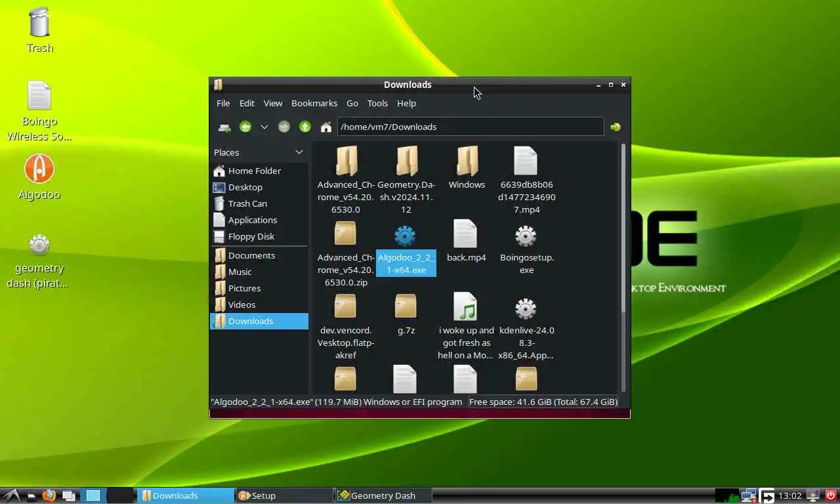
Task: Click the network tray icon
Action: click(748, 495)
